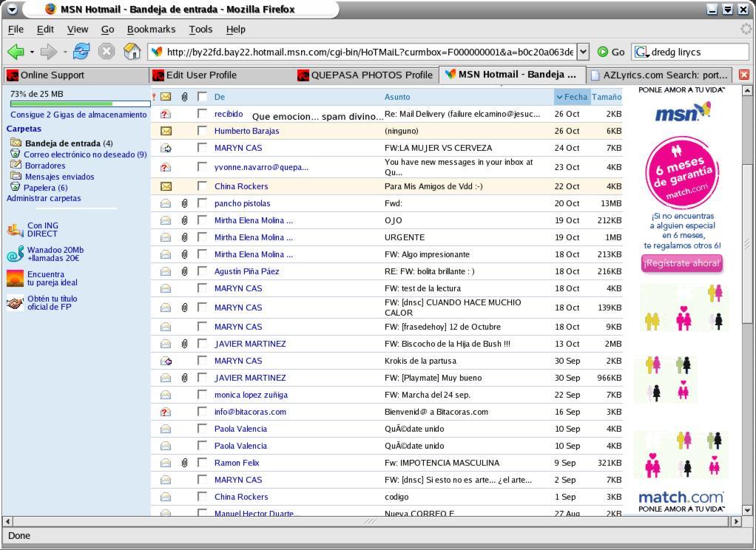Screen dimensions: 756x550
Task: Click the ING DIRECT ad icon
Action: pos(15,230)
